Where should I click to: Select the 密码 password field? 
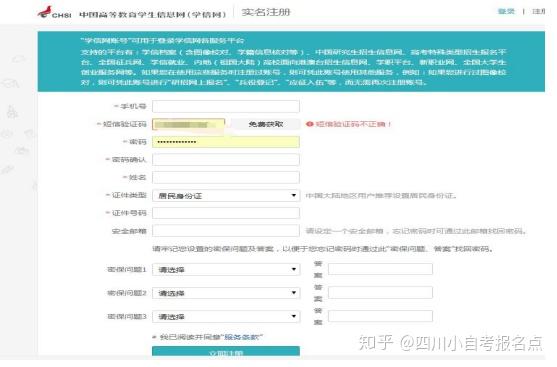[226, 142]
